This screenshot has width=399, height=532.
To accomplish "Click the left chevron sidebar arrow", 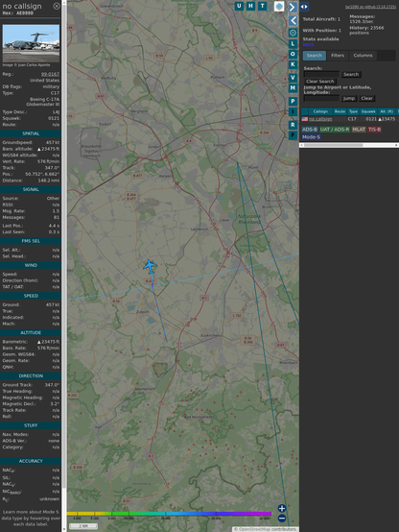I will tap(293, 21).
